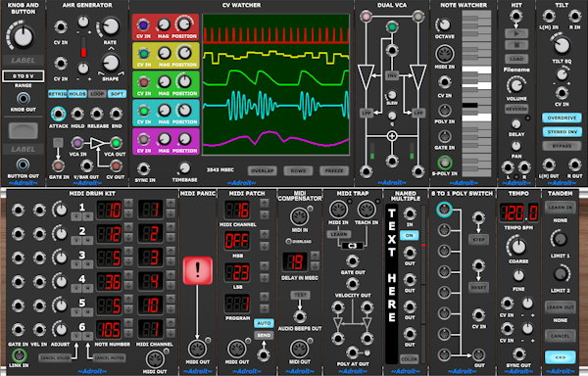Toggle the RETRIG button on AHR Generator
This screenshot has width=588, height=376.
pyautogui.click(x=58, y=94)
